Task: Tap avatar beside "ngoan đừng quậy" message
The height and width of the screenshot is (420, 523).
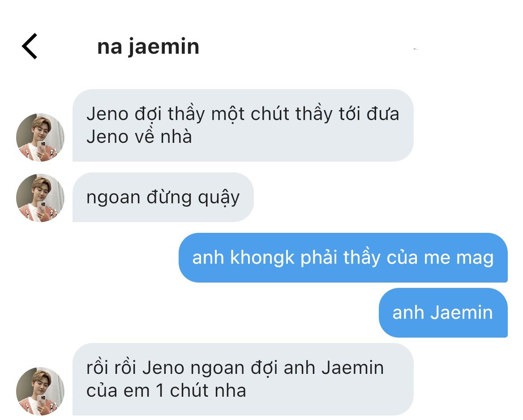Action: tap(40, 198)
